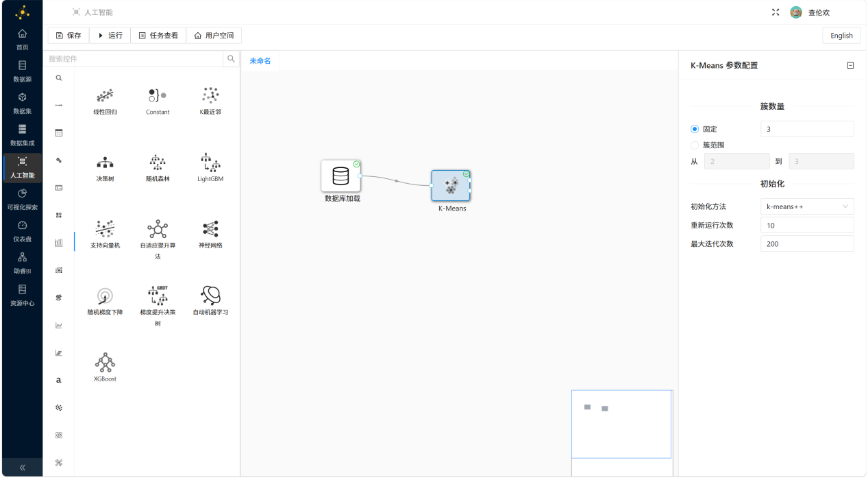
Task: Click the user avatar 查伦欢
Action: point(796,12)
